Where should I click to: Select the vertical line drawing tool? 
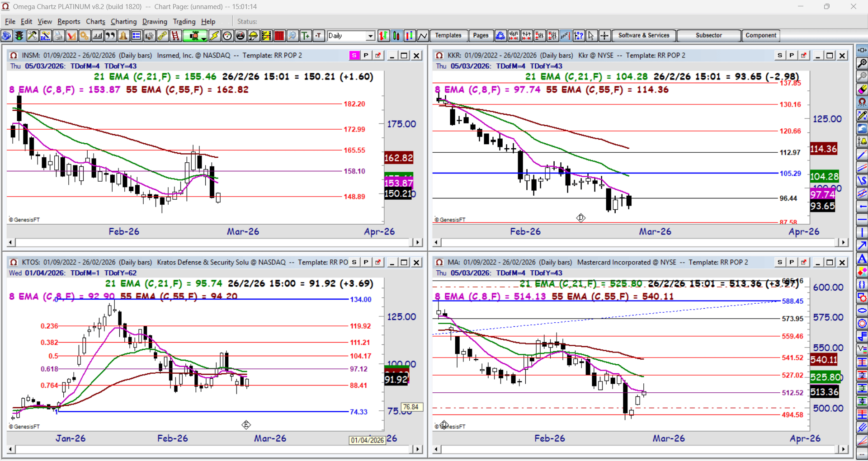coord(862,233)
